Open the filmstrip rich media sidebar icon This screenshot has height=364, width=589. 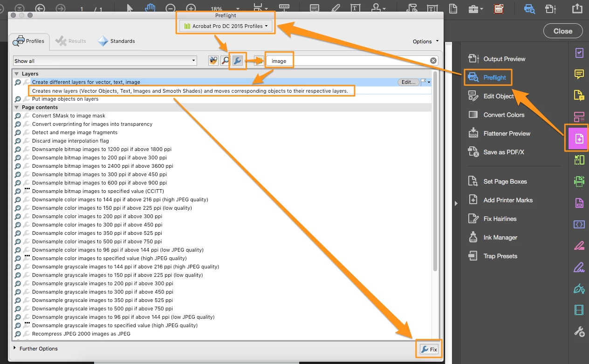point(579,309)
